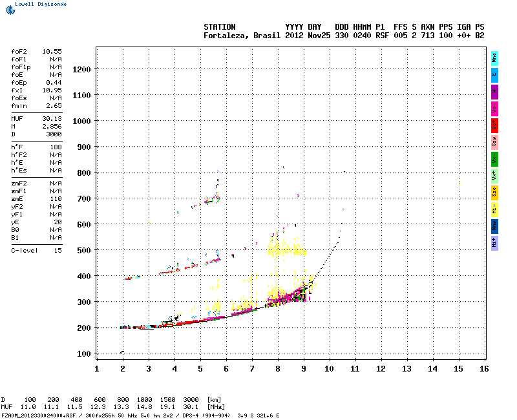Click the time value 0240 in header
Viewport: 517px width, 420px height.
[362, 36]
